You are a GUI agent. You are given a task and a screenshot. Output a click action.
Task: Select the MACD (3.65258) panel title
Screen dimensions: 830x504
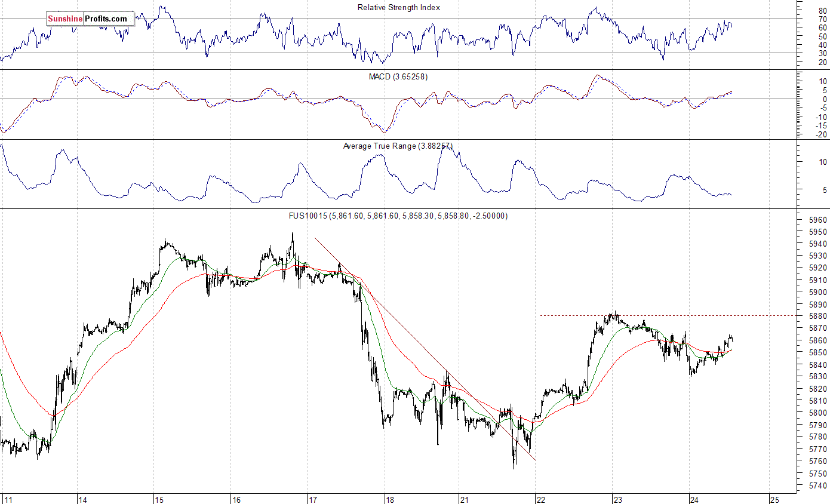pyautogui.click(x=398, y=77)
